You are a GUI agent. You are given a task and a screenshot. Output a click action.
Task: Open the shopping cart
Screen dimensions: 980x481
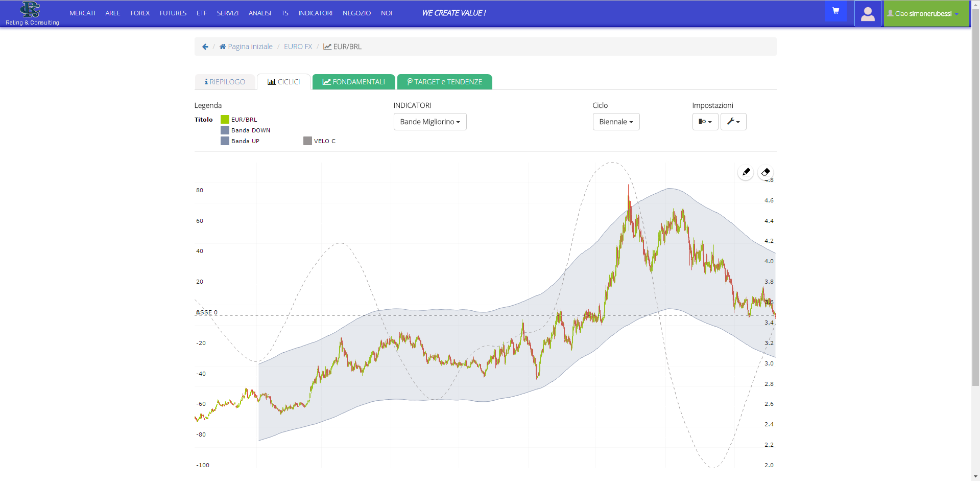click(x=835, y=11)
